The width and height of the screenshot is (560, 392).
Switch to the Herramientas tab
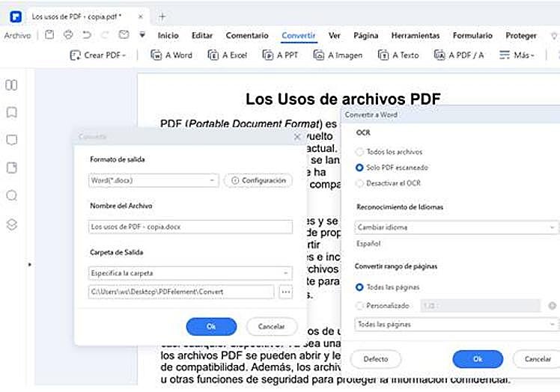[x=415, y=35]
